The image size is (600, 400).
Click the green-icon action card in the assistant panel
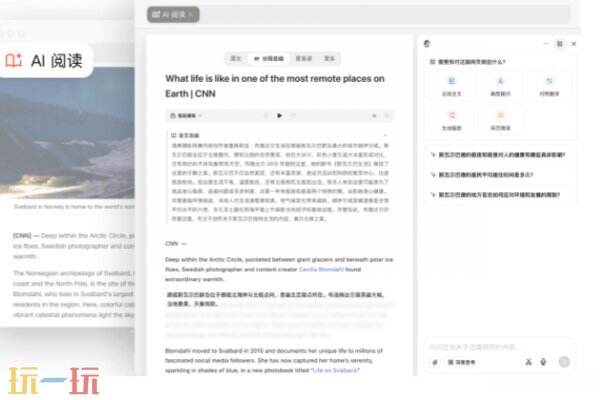[549, 86]
